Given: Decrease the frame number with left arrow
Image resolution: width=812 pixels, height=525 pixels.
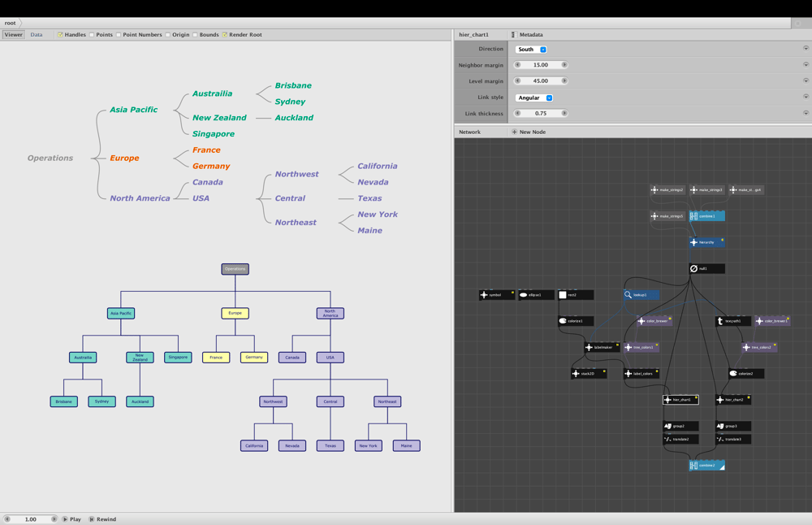Looking at the screenshot, I should coord(7,518).
